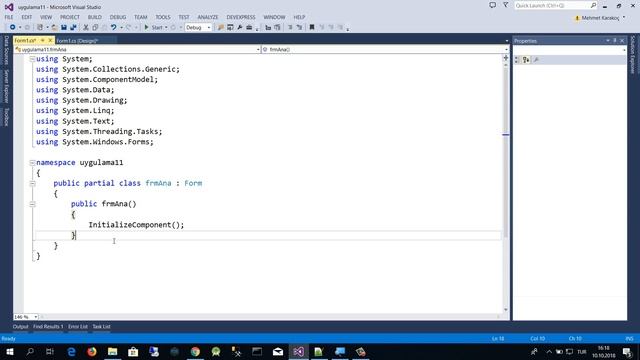Click the Save icon in toolbar
Screen dimensions: 640x360
[64, 27]
